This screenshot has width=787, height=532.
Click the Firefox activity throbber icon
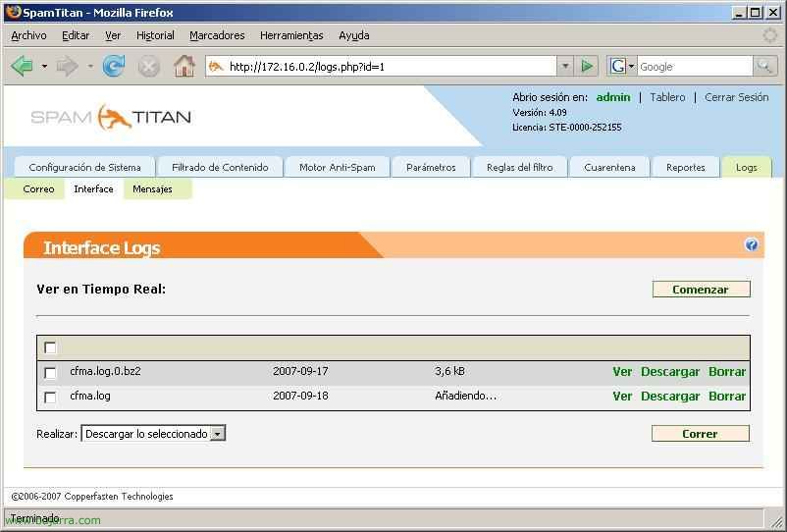(x=769, y=35)
